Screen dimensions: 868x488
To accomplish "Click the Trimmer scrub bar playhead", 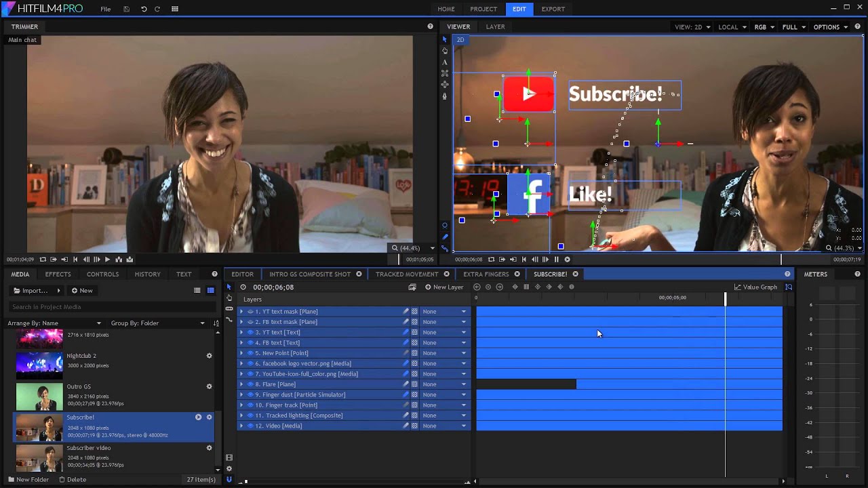I will [399, 259].
